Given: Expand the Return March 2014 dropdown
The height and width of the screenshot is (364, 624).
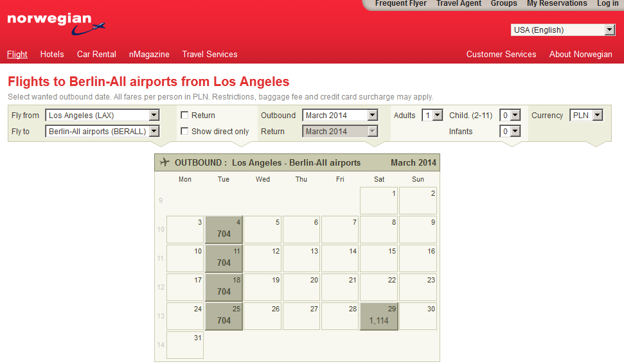Looking at the screenshot, I should click(340, 131).
